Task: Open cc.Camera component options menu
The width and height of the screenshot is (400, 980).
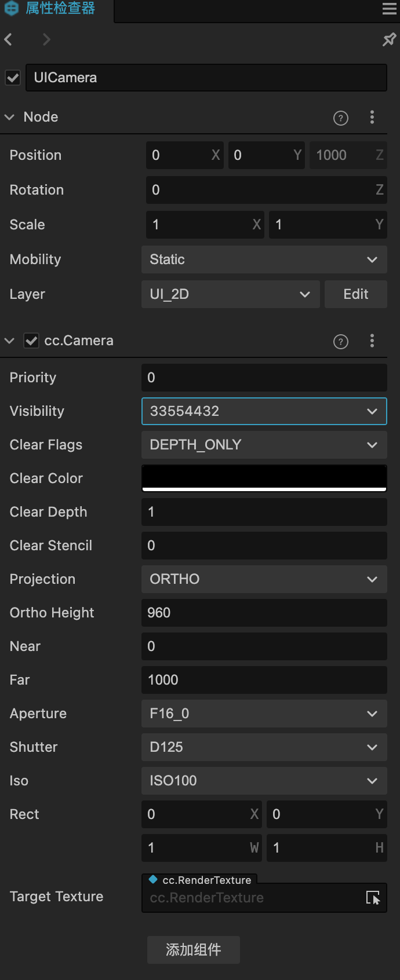Action: point(372,341)
